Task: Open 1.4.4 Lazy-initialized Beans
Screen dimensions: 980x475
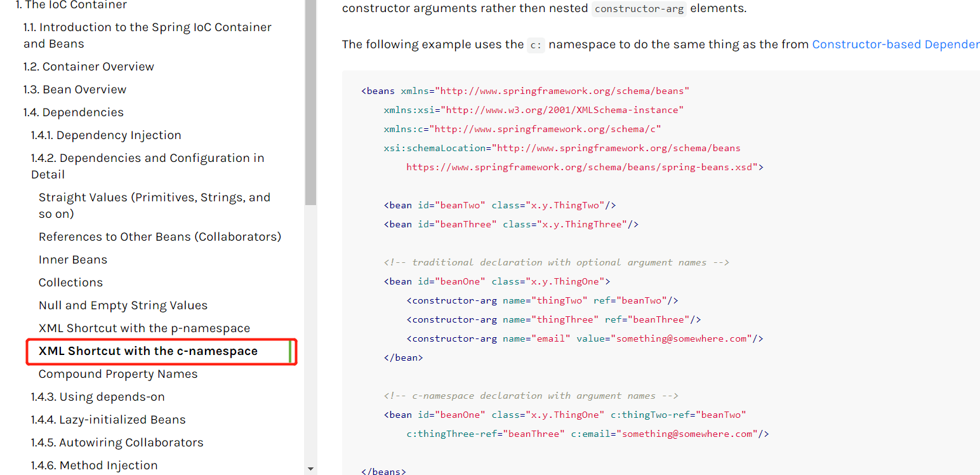Action: tap(109, 420)
